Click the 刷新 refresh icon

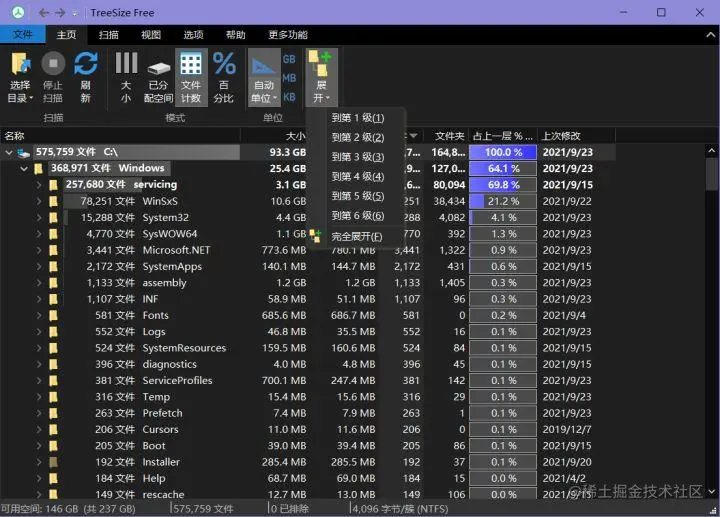(x=86, y=63)
